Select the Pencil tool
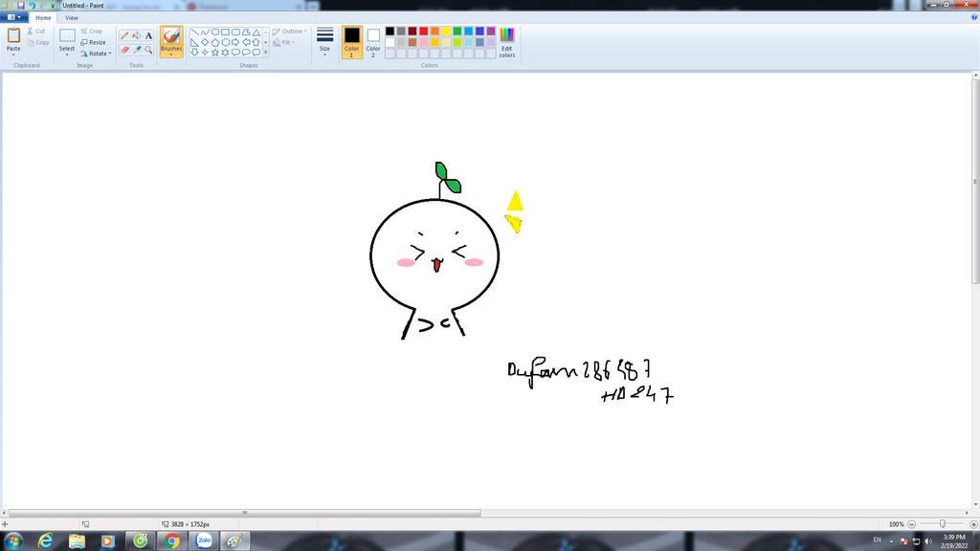The height and width of the screenshot is (551, 980). [x=124, y=35]
